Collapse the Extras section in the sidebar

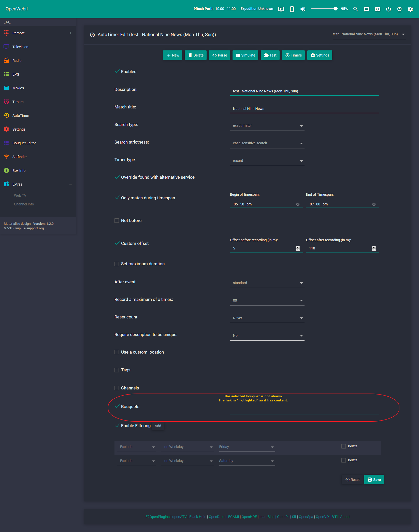coord(70,184)
